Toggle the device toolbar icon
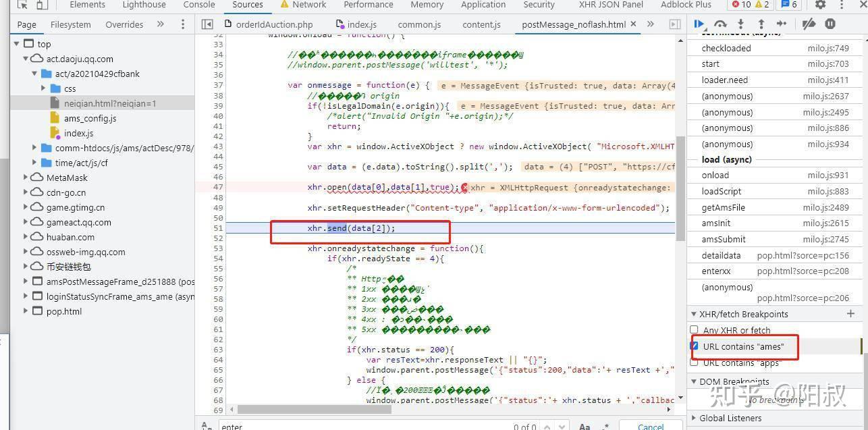The width and height of the screenshot is (868, 430). click(x=42, y=5)
